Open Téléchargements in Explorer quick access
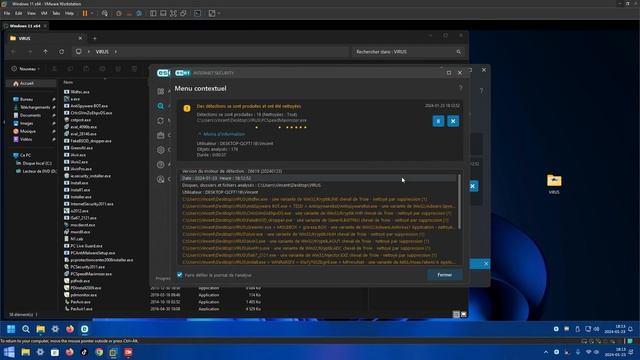The height and width of the screenshot is (360, 640). [32, 107]
